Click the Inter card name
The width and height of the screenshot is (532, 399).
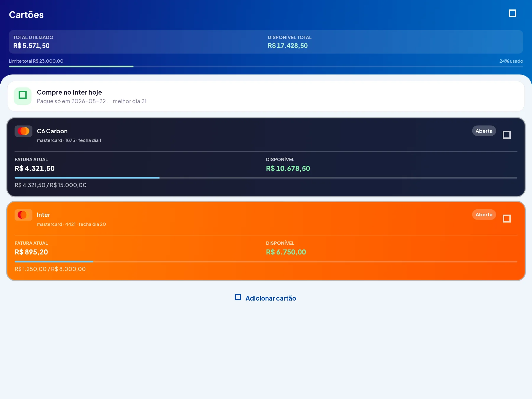coord(43,215)
